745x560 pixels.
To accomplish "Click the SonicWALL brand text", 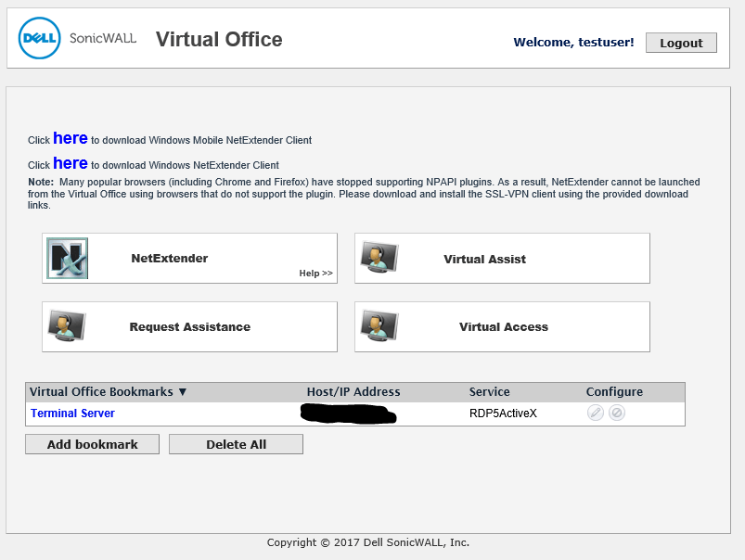I will (103, 38).
